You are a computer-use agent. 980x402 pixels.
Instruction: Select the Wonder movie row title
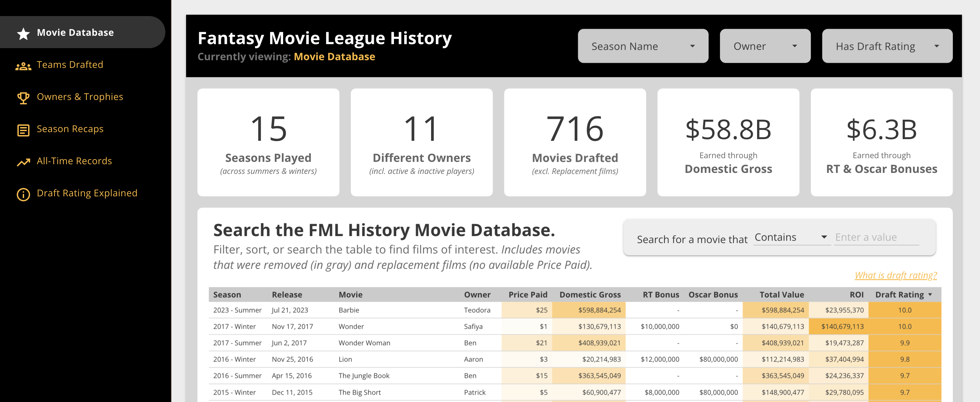pyautogui.click(x=351, y=326)
